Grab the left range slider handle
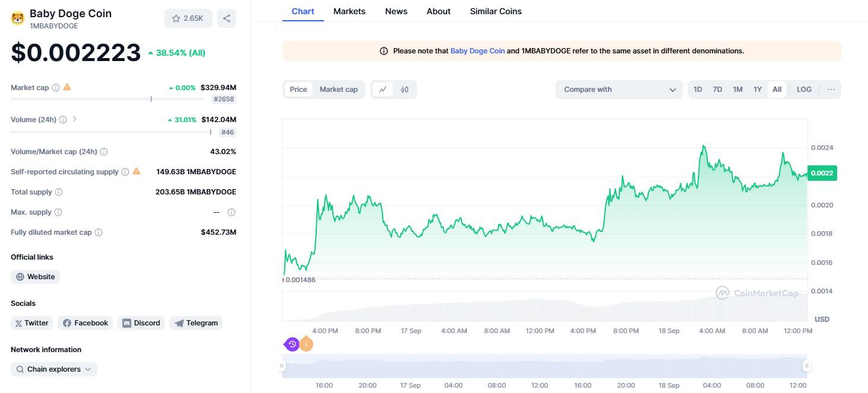 coord(282,366)
